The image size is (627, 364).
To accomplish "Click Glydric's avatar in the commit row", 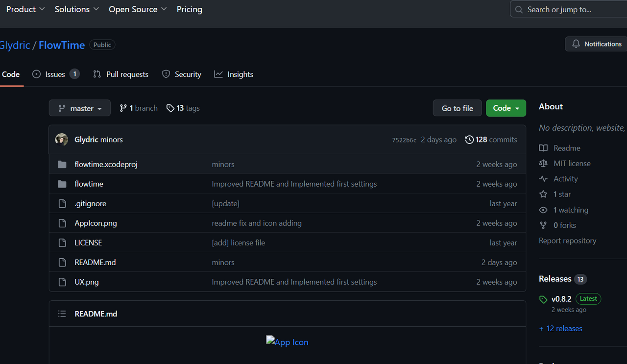I will click(62, 140).
